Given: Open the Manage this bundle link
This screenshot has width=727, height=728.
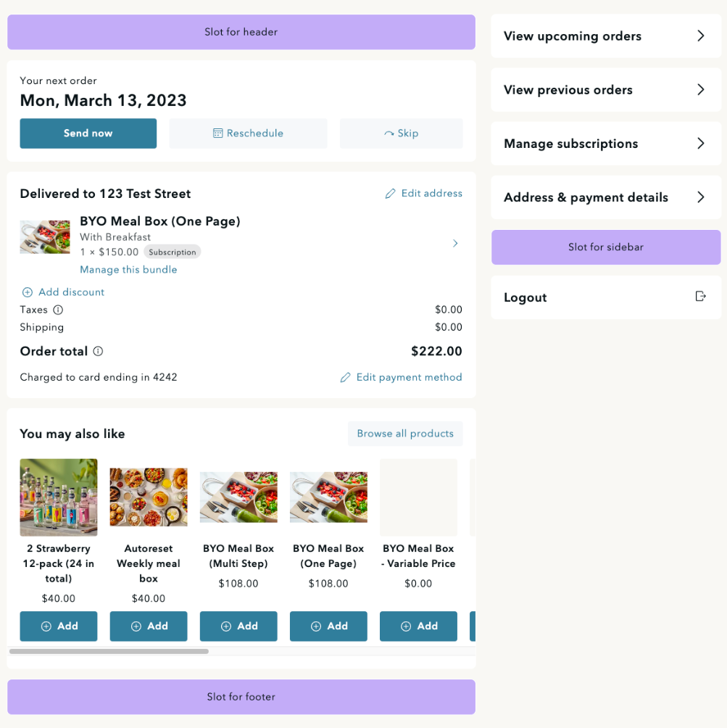Looking at the screenshot, I should pos(128,269).
